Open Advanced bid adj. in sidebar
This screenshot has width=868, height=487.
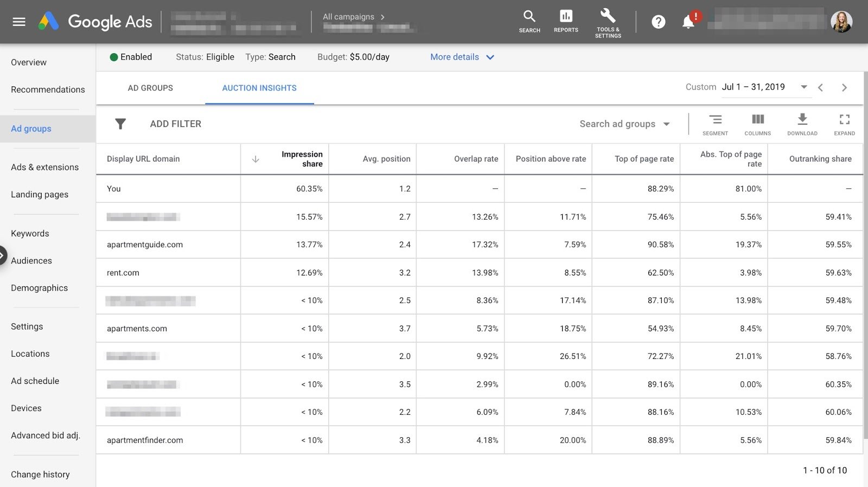[x=46, y=435]
